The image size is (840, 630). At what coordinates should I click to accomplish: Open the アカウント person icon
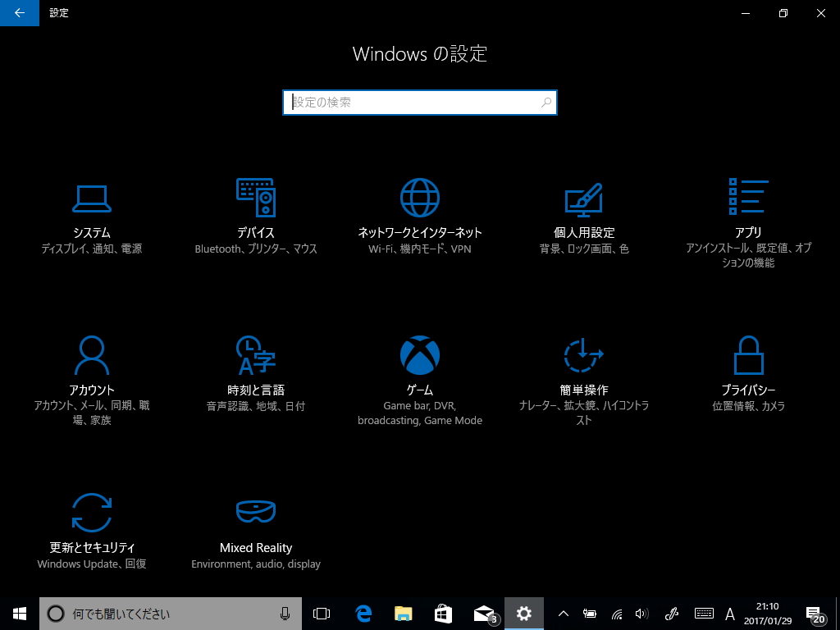(x=92, y=355)
